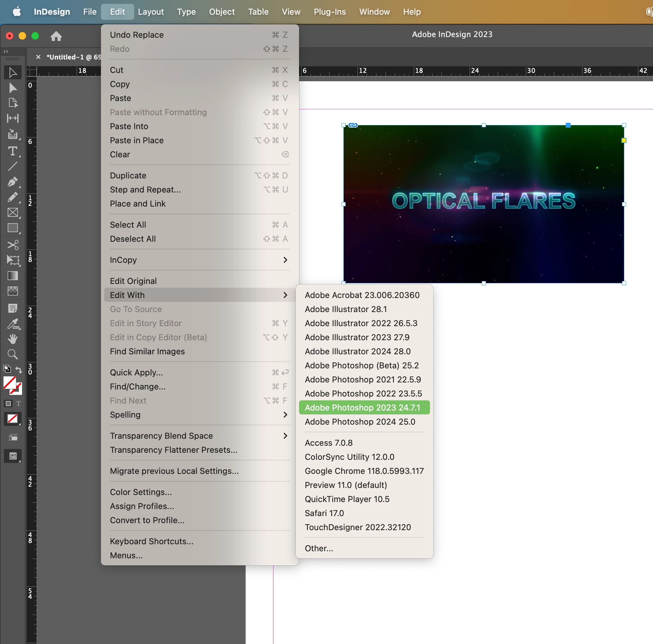Select the Scissors tool

click(x=12, y=245)
